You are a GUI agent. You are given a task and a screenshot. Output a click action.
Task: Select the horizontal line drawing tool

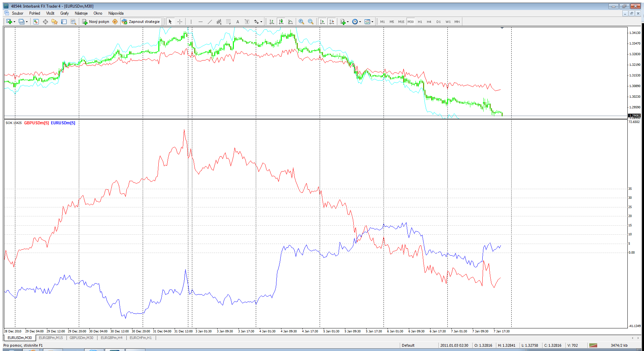coord(200,22)
